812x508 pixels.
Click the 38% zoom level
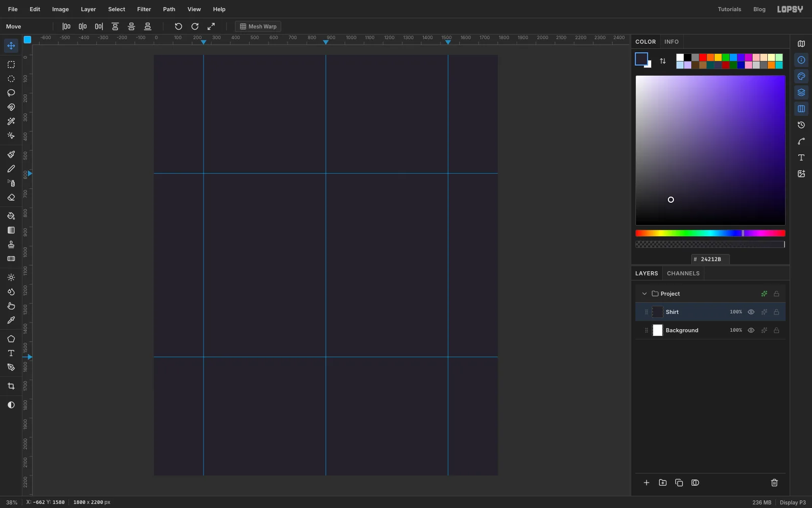(x=12, y=502)
